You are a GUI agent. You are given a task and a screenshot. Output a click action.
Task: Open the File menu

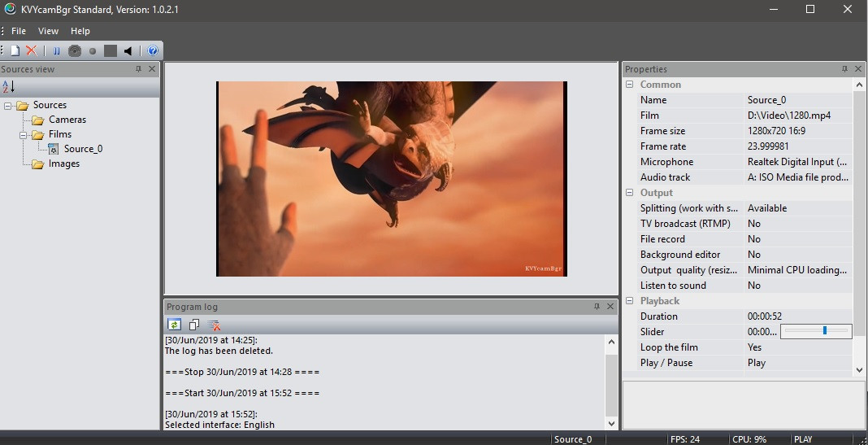point(18,31)
